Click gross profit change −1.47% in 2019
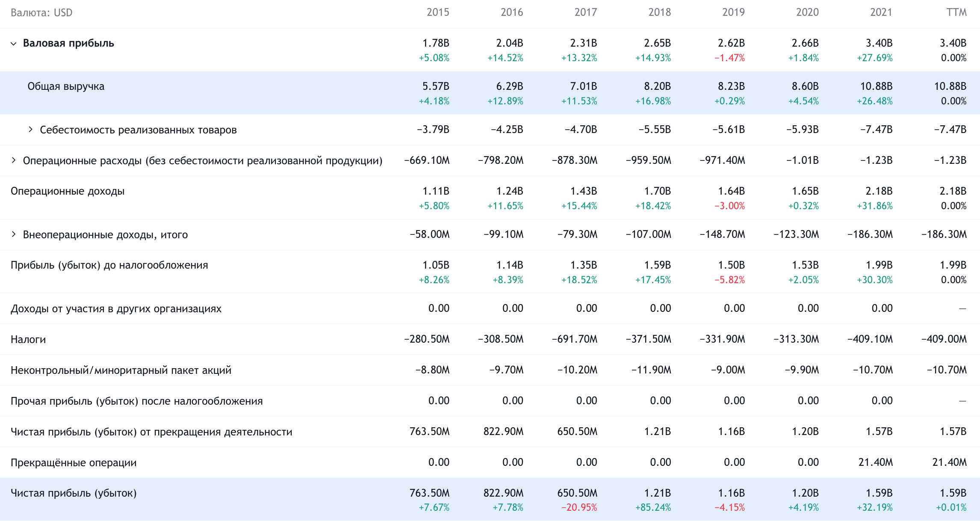The height and width of the screenshot is (521, 980). tap(729, 58)
